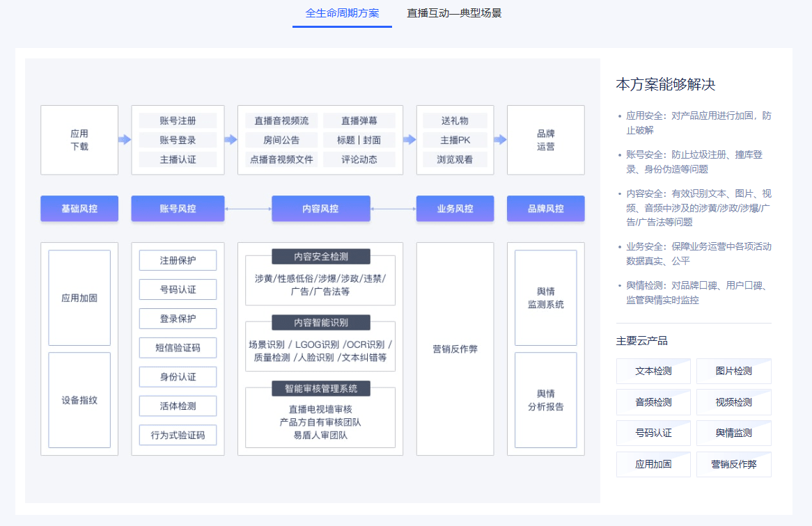
Task: Open the 直播互动—典型场景 tab
Action: point(454,13)
